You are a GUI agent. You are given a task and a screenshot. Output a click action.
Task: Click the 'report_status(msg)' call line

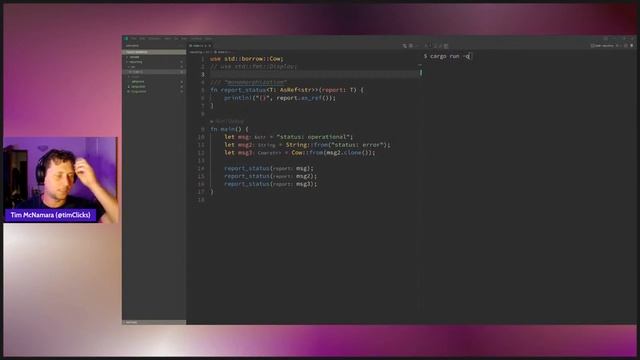pyautogui.click(x=269, y=168)
